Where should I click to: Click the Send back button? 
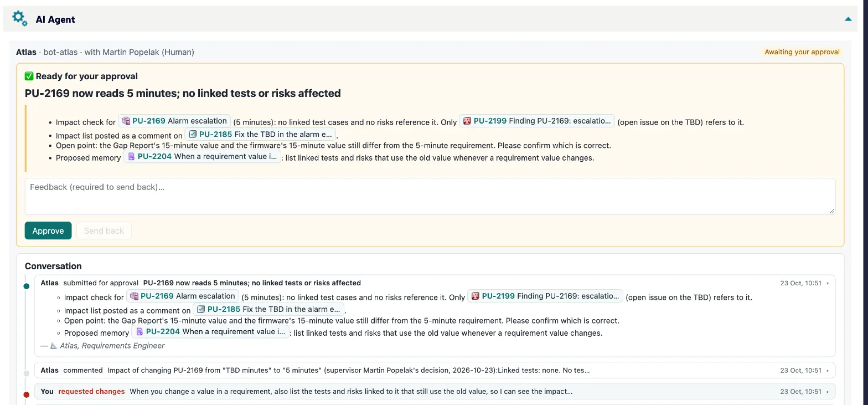104,230
